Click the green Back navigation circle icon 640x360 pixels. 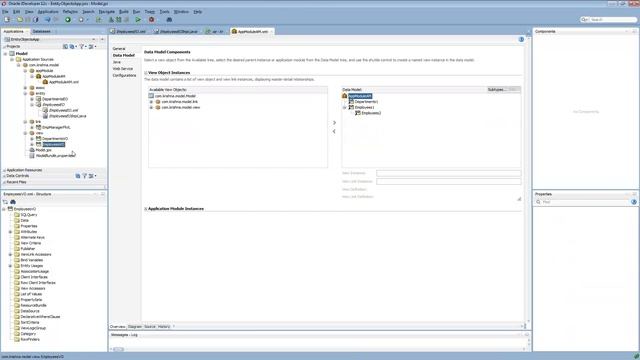[68, 20]
